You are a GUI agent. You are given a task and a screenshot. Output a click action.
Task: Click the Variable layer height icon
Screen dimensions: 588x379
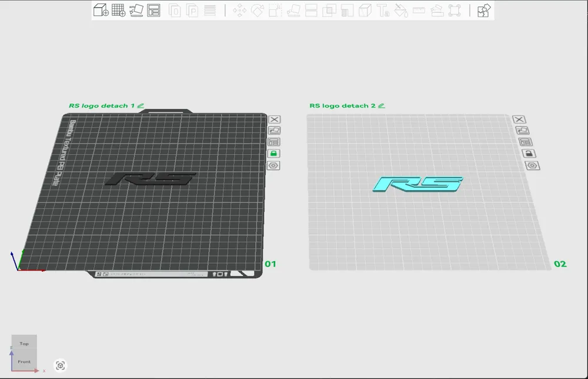pos(210,11)
